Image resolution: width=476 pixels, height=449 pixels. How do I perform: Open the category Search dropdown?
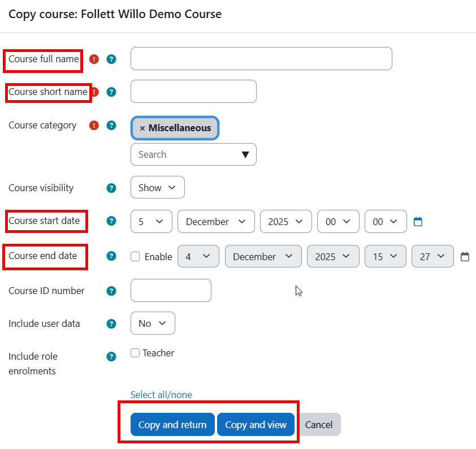193,154
